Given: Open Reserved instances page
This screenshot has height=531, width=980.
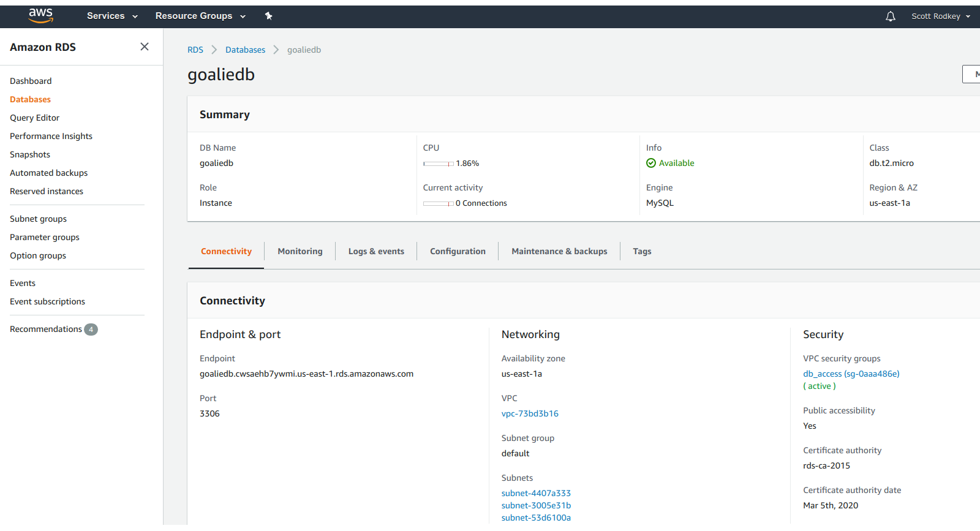Looking at the screenshot, I should 47,191.
